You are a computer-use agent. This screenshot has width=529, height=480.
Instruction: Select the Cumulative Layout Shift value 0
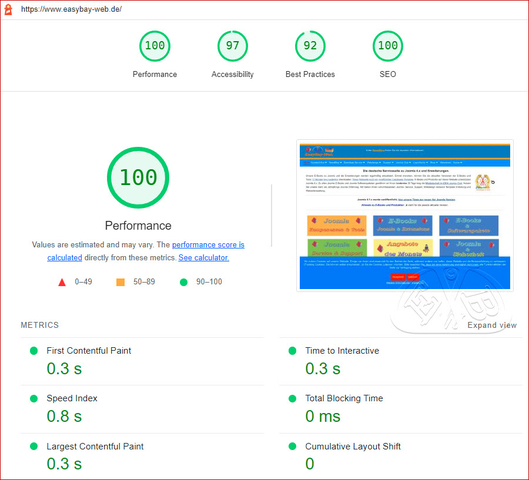click(310, 464)
